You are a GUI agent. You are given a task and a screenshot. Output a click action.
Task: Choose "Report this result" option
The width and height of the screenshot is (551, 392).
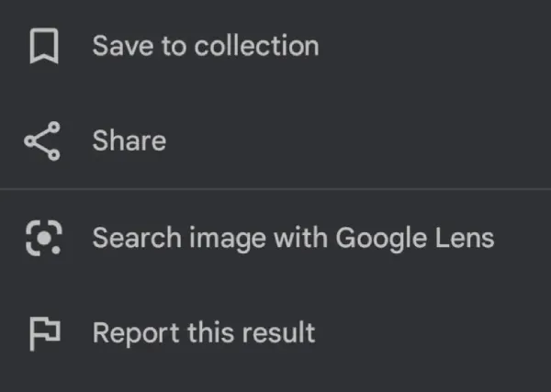click(x=203, y=332)
